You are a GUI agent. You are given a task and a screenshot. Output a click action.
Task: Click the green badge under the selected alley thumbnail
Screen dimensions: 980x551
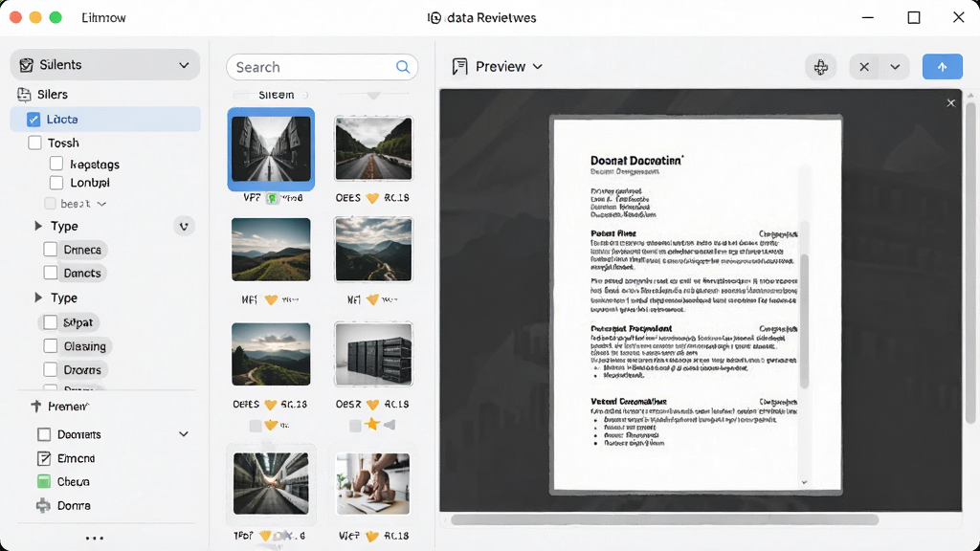click(271, 198)
